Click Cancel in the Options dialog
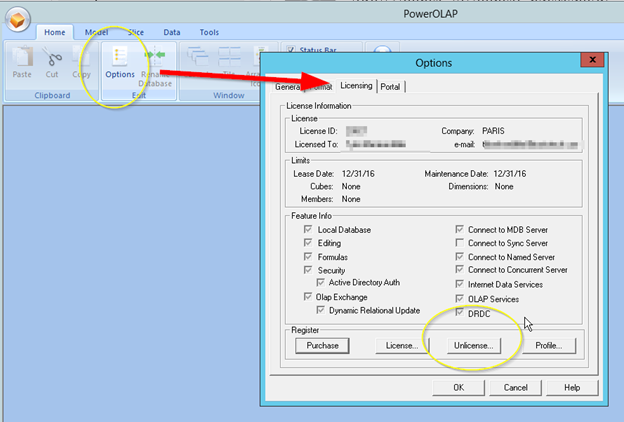The image size is (624, 422). pos(515,387)
